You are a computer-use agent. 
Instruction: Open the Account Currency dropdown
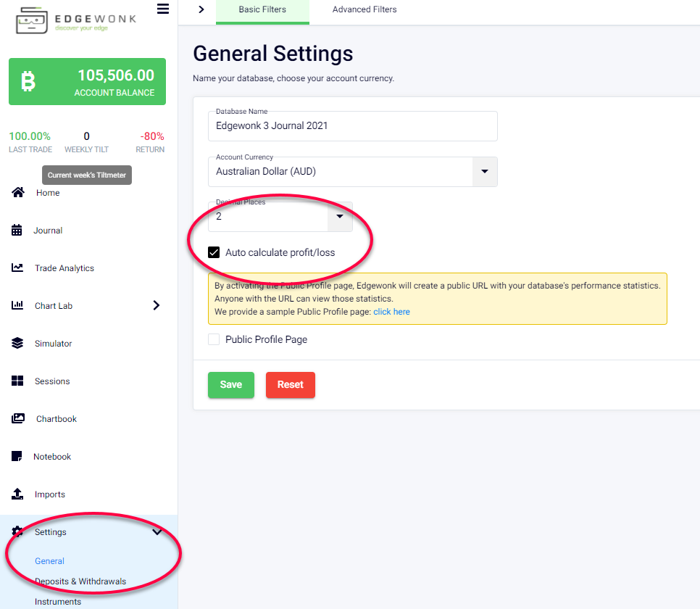(x=484, y=172)
